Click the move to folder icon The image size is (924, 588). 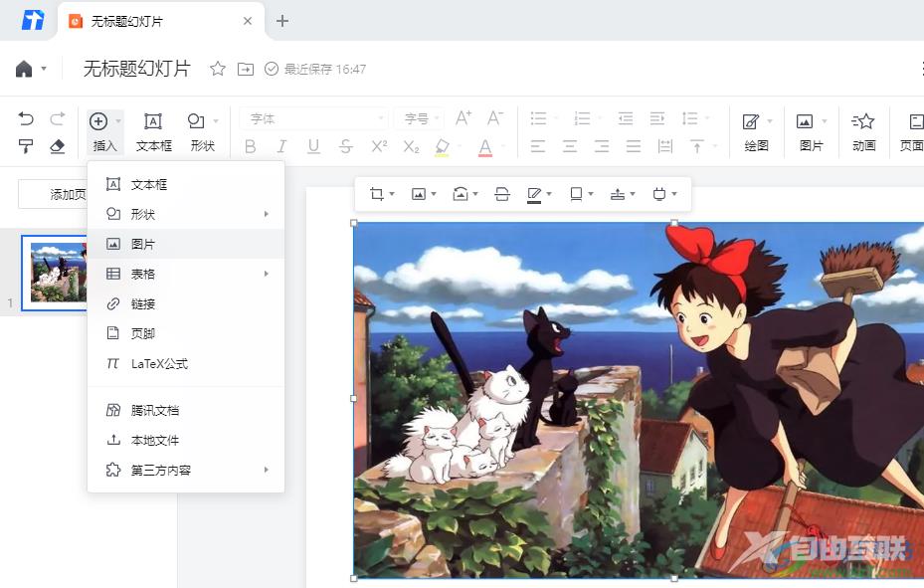tap(246, 69)
